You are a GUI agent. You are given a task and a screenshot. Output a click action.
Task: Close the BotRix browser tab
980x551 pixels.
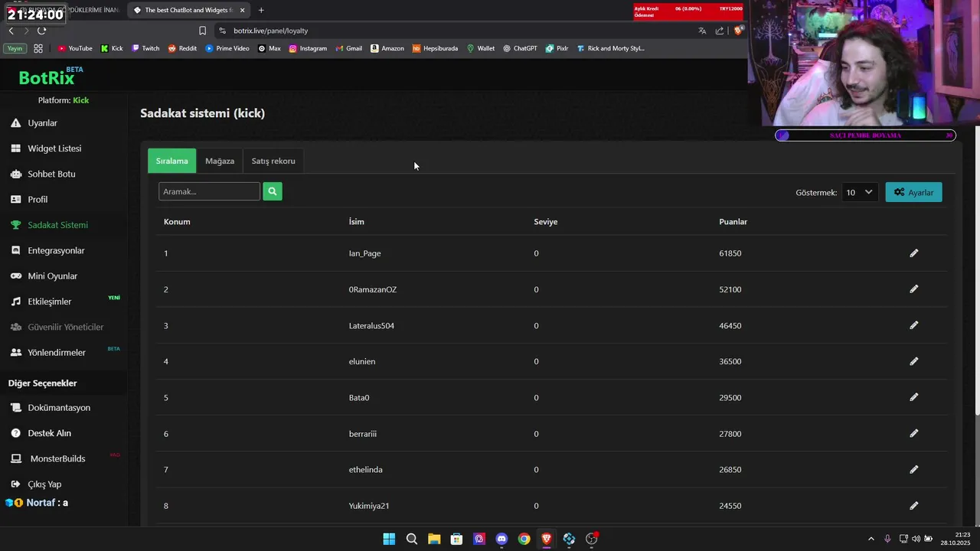click(243, 10)
